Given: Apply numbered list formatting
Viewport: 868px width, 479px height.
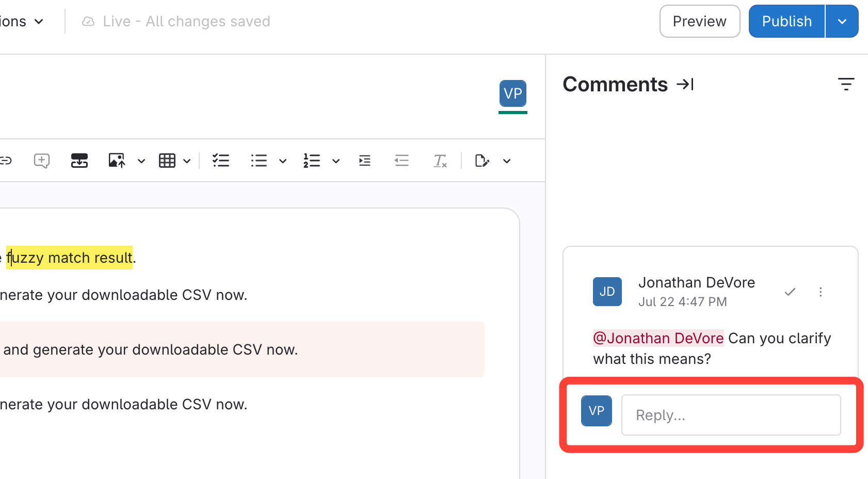Looking at the screenshot, I should (x=312, y=161).
